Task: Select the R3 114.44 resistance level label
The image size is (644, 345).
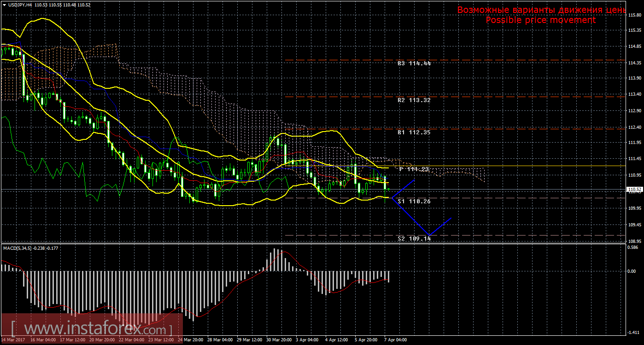Action: (414, 63)
